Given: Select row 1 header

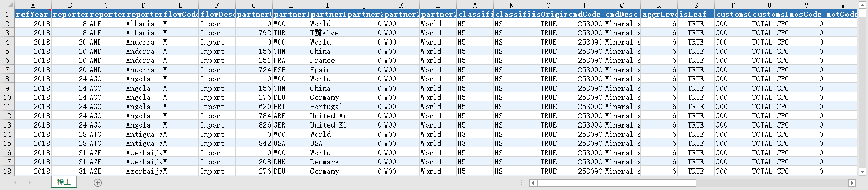Looking at the screenshot, I should [7, 14].
